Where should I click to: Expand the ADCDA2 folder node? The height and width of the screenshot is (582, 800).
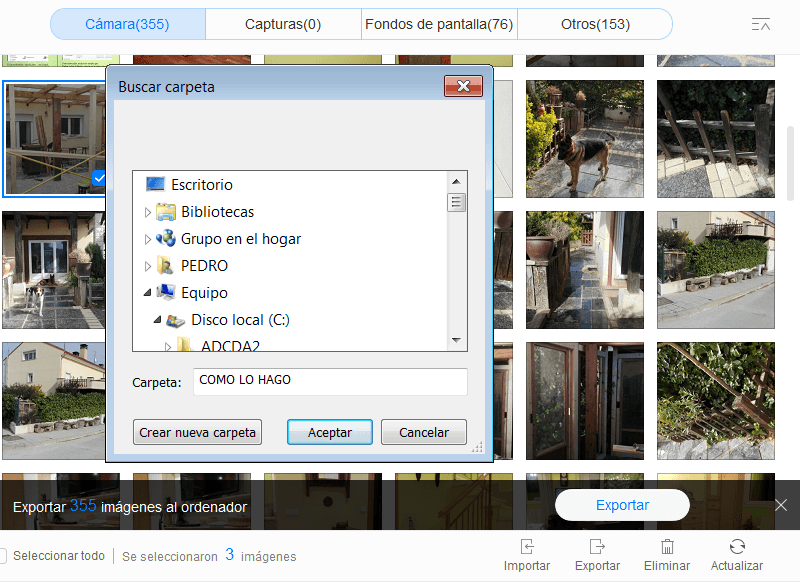click(x=168, y=347)
